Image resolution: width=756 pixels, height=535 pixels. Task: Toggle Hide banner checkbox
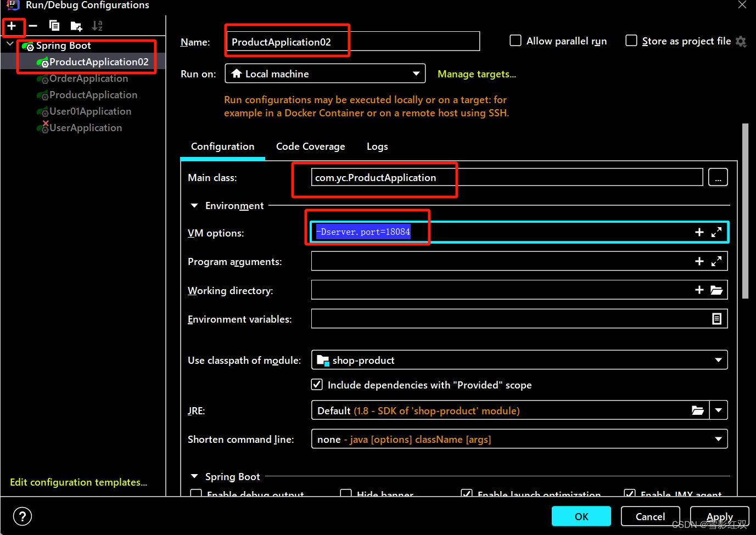(346, 493)
